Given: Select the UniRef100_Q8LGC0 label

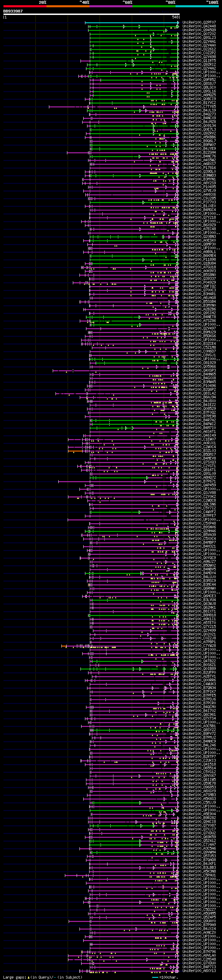Looking at the screenshot, I should 199,88.
